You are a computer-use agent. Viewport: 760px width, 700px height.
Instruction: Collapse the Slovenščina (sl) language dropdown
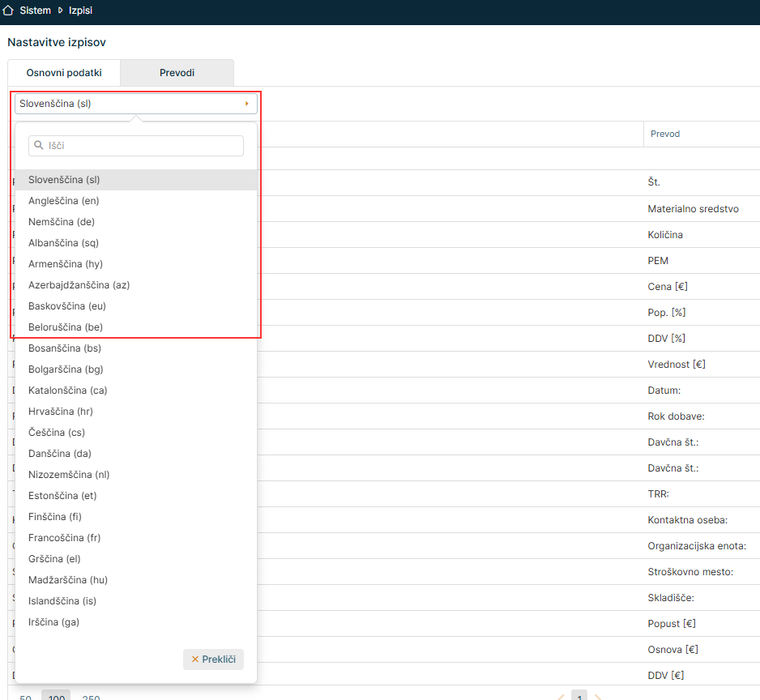135,104
